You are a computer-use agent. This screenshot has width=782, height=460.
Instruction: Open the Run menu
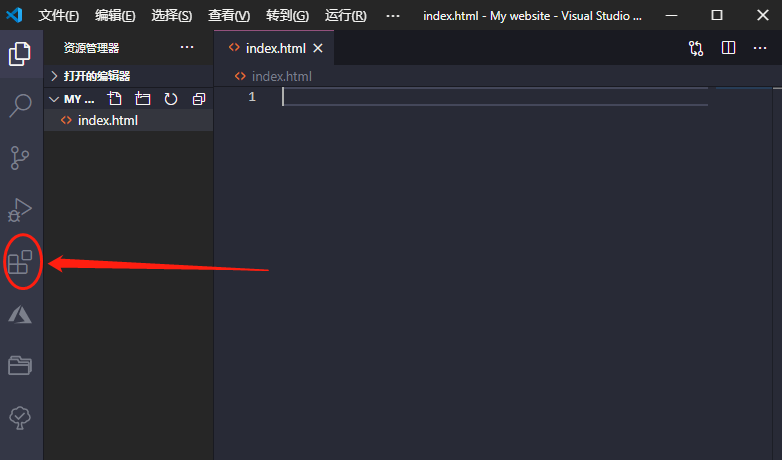point(346,15)
